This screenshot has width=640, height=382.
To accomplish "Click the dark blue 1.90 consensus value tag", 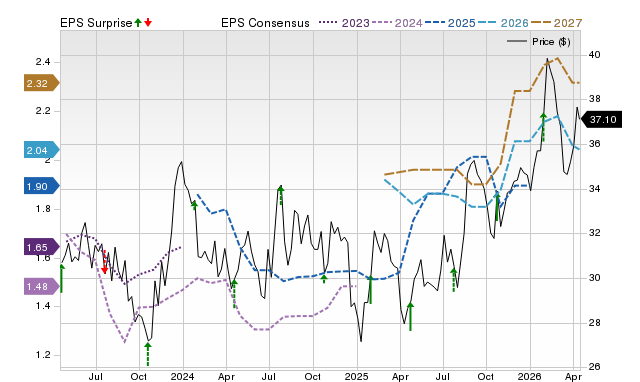I will [42, 186].
